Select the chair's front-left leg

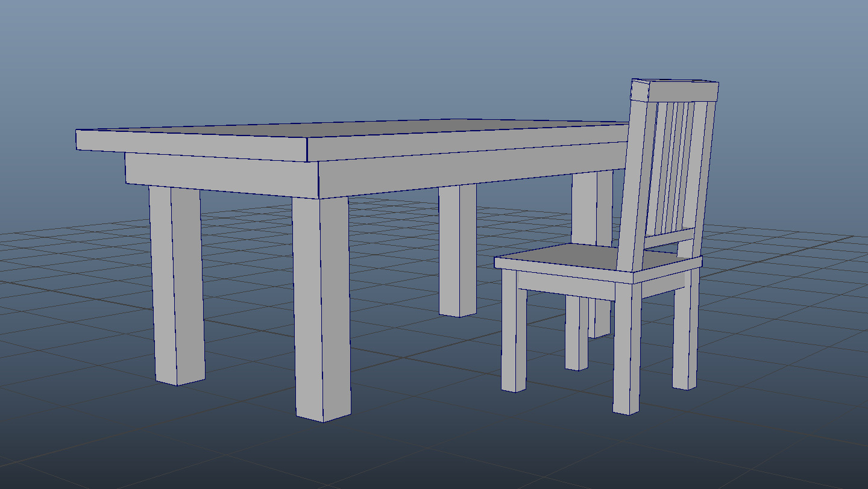tap(514, 331)
